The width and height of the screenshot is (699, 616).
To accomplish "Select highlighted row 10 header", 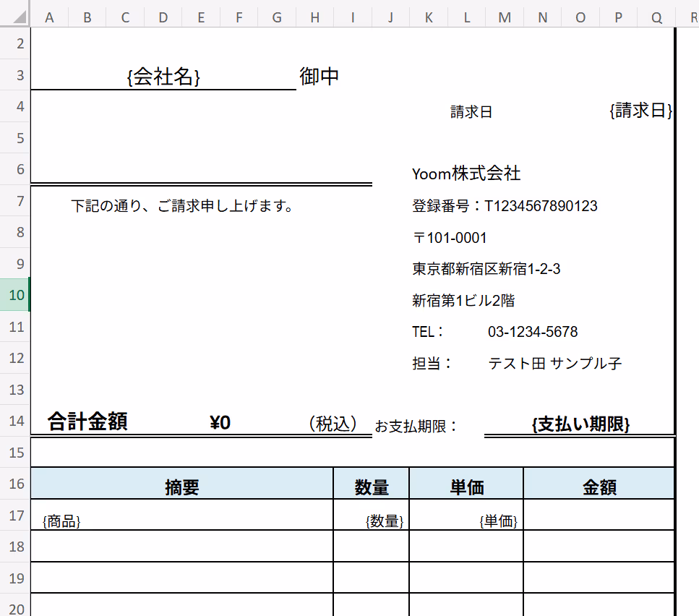I will (15, 295).
